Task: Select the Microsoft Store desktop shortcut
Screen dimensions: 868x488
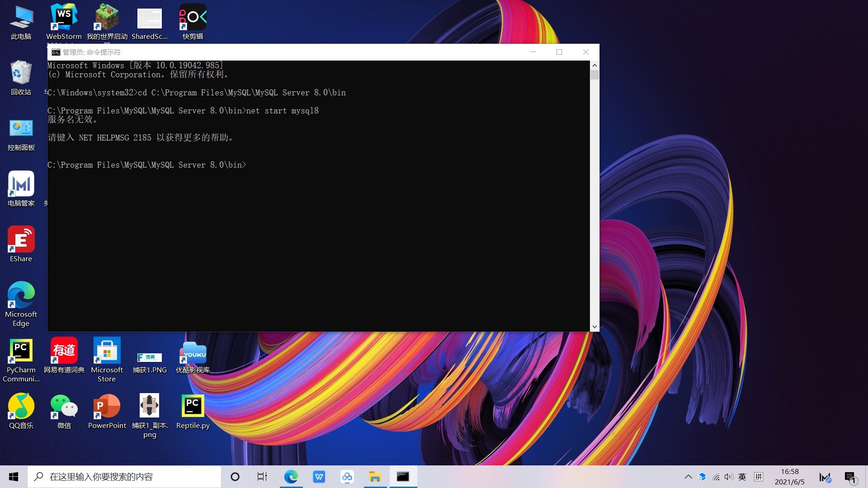Action: 107,360
